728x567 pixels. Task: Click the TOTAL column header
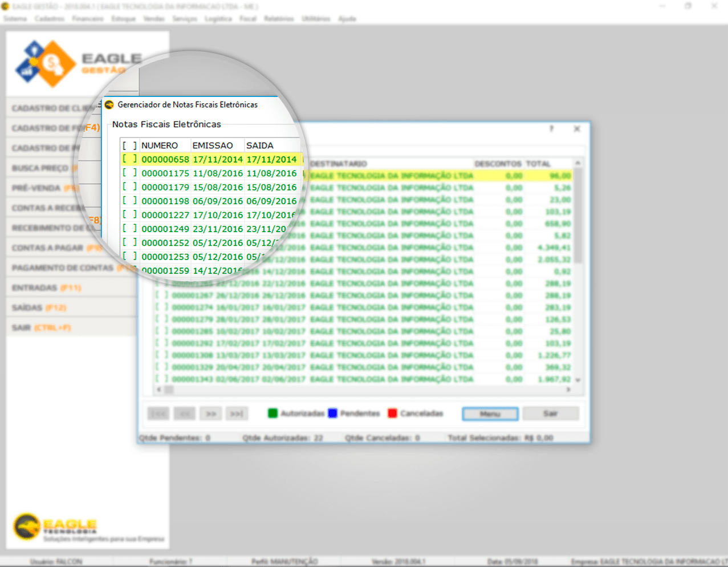(x=548, y=164)
